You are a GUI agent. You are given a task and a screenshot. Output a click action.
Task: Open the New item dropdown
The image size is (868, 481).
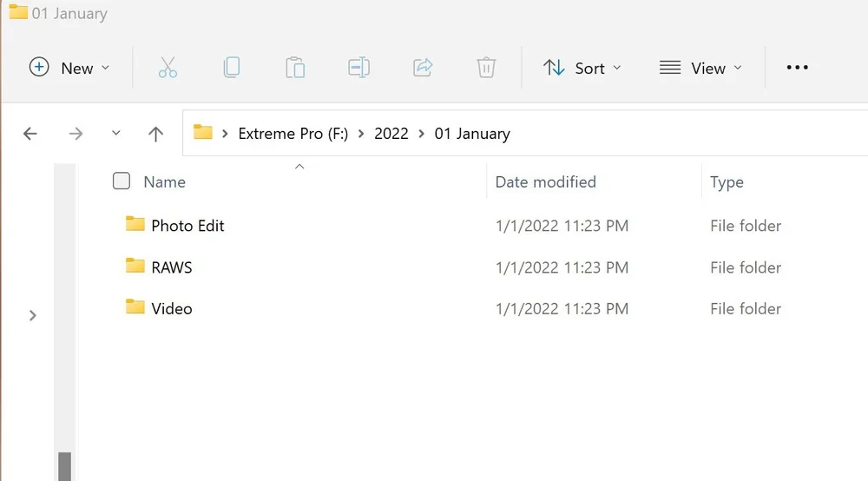[69, 68]
